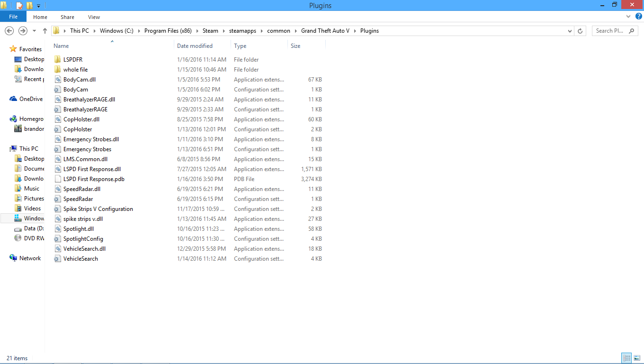Click the LSPD First Response.pdb file icon
The width and height of the screenshot is (644, 364).
(x=58, y=179)
